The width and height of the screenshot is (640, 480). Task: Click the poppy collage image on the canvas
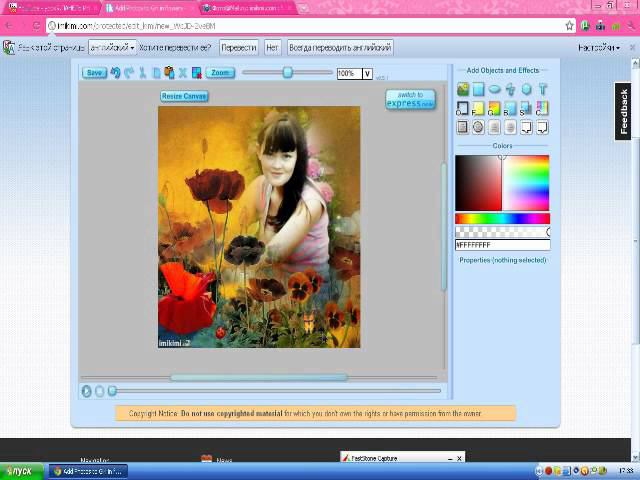(x=259, y=227)
